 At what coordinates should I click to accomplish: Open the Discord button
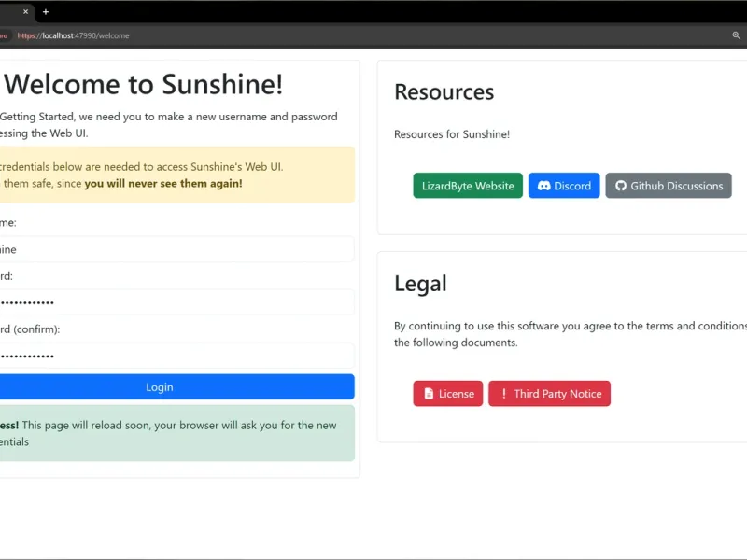[x=564, y=186]
